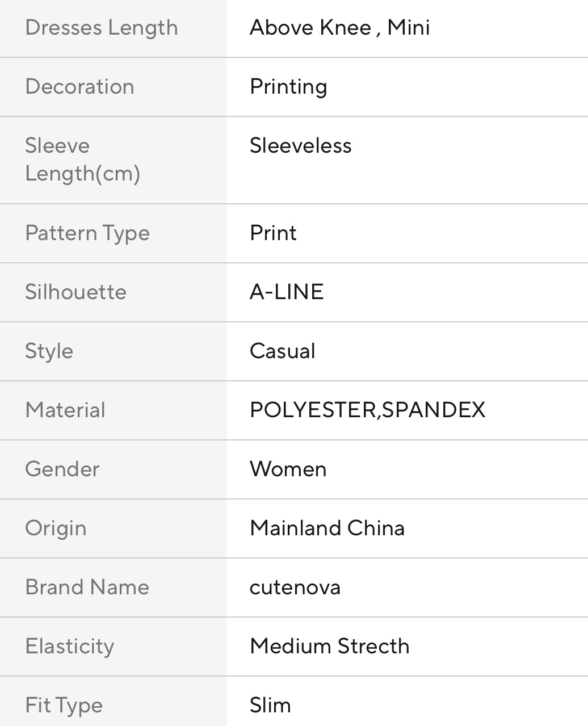Select the 'A-LINE' silhouette value
Viewport: 588px width, 726px height.
coord(287,292)
